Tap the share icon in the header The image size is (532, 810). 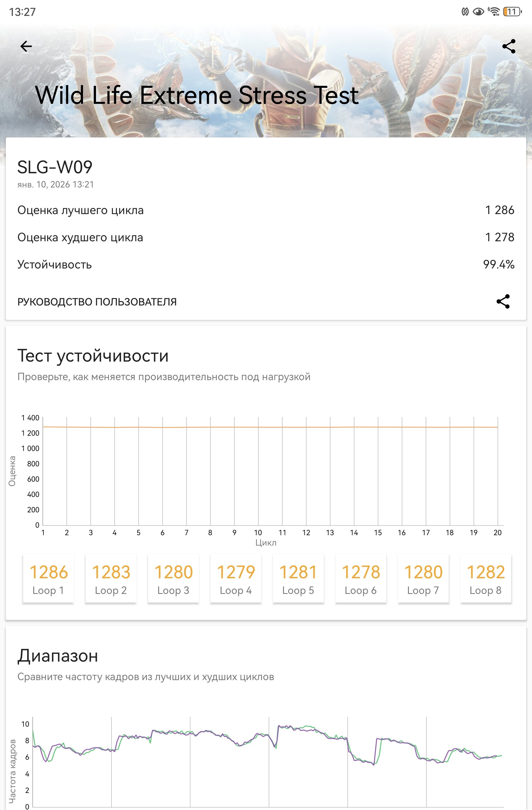(x=509, y=46)
